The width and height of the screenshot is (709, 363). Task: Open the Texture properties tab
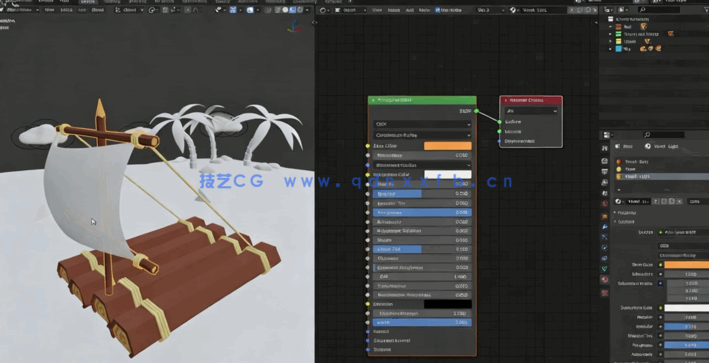[x=605, y=293]
